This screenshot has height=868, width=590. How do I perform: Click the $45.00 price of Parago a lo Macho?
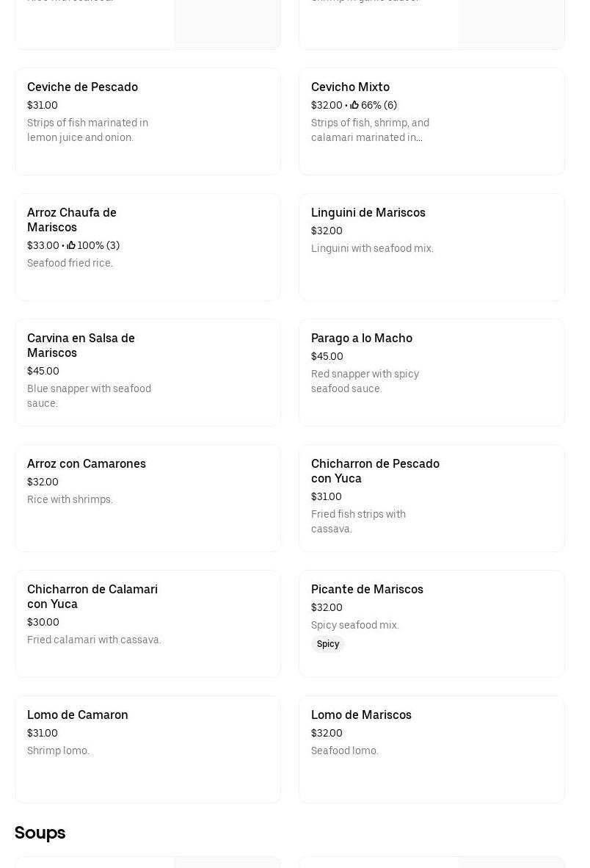(x=327, y=357)
